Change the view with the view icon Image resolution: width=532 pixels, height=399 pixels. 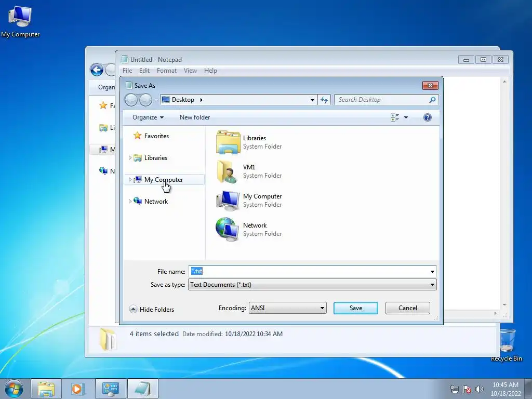[x=395, y=117]
